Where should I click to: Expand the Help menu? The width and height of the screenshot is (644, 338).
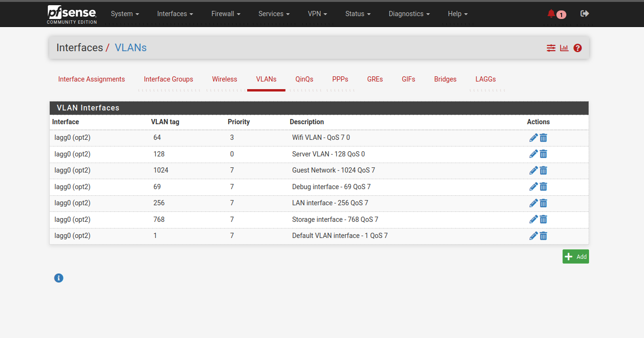[x=458, y=14]
